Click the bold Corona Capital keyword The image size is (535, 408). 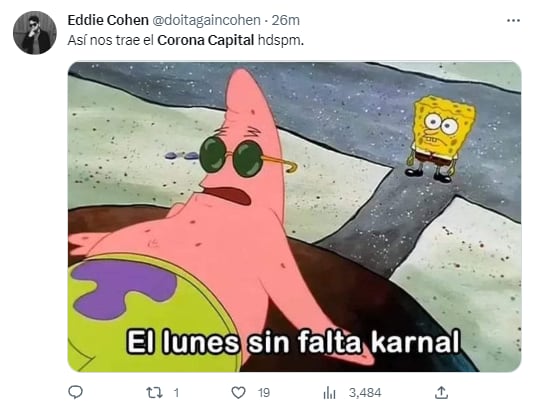click(206, 40)
